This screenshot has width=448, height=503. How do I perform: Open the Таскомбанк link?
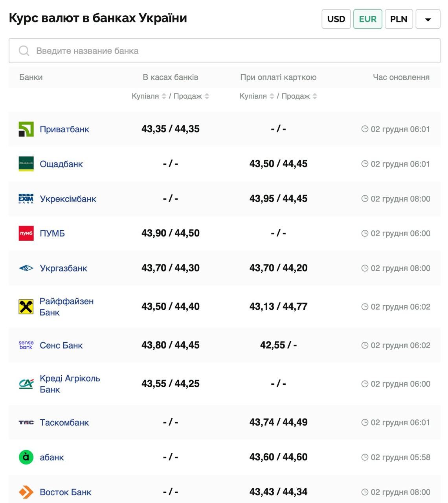pyautogui.click(x=64, y=422)
